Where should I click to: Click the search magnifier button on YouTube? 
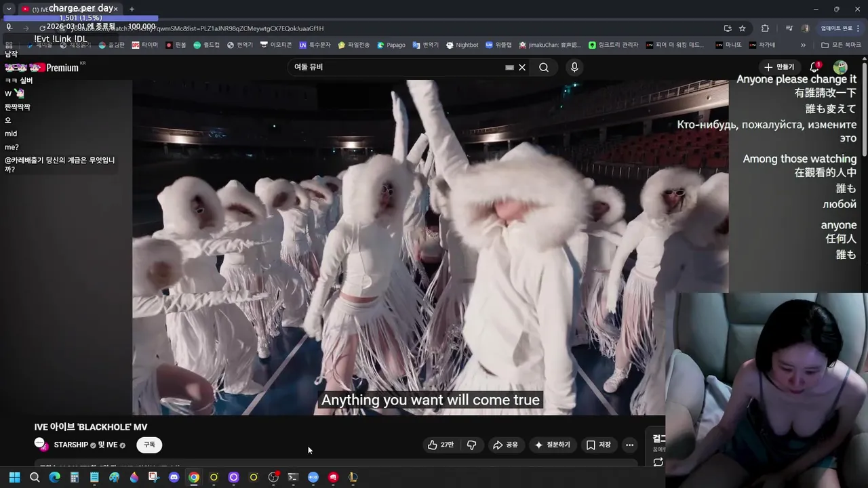click(544, 67)
